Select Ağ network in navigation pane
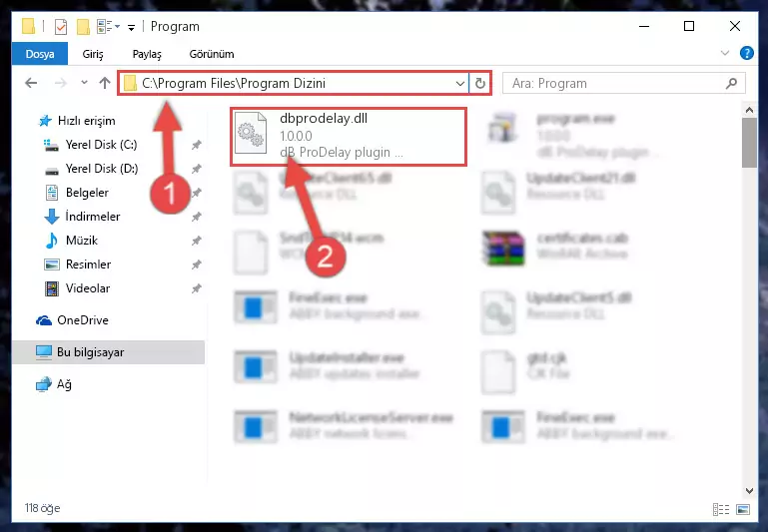 coord(54,384)
